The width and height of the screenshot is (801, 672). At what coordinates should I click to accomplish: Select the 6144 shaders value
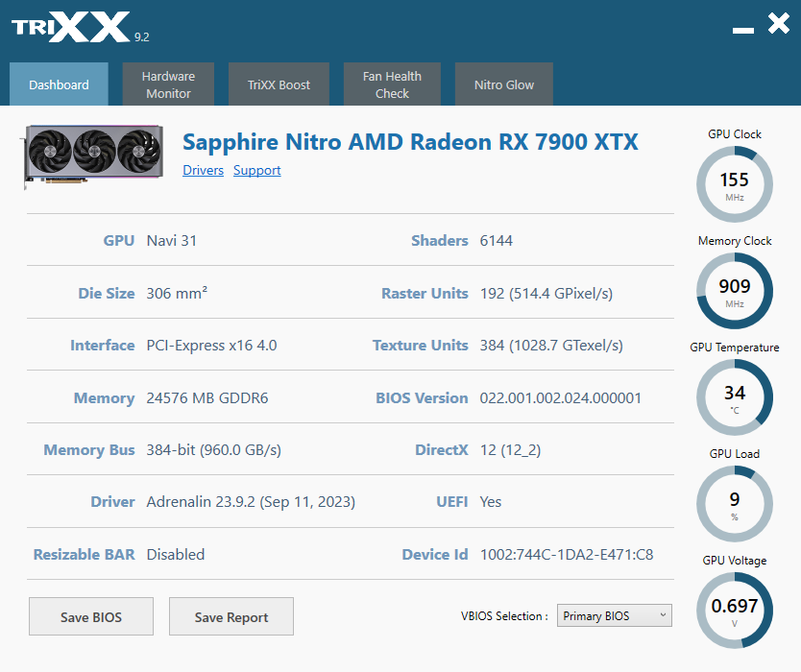point(496,241)
